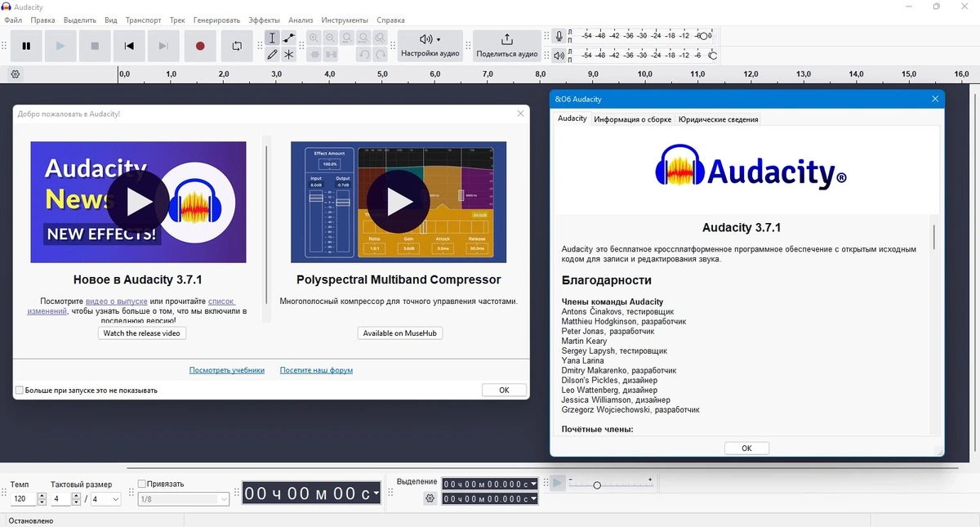
Task: Click the Silence audio selection icon
Action: pyautogui.click(x=331, y=55)
